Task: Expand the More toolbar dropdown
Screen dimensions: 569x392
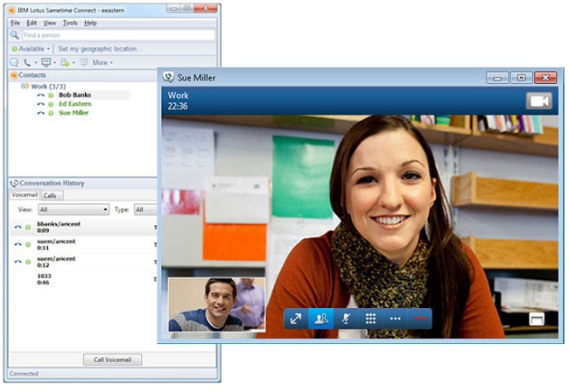Action: coord(102,62)
